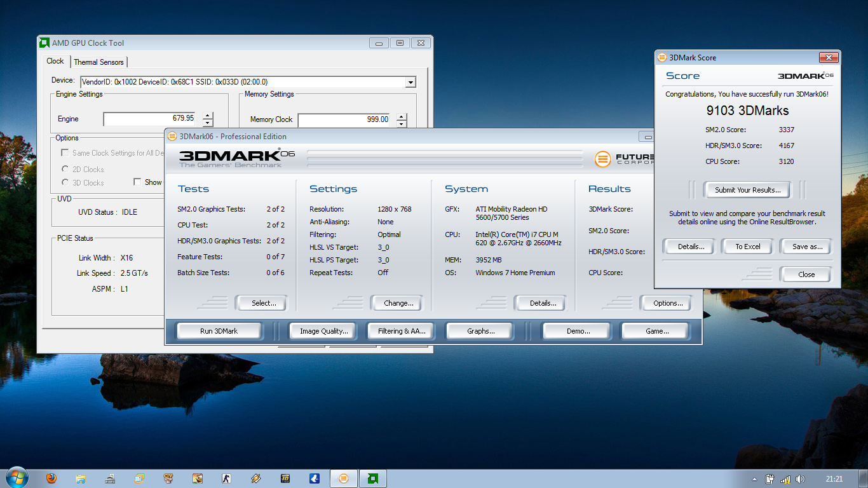
Task: Launch Counter-Strike from the taskbar
Action: 227,478
